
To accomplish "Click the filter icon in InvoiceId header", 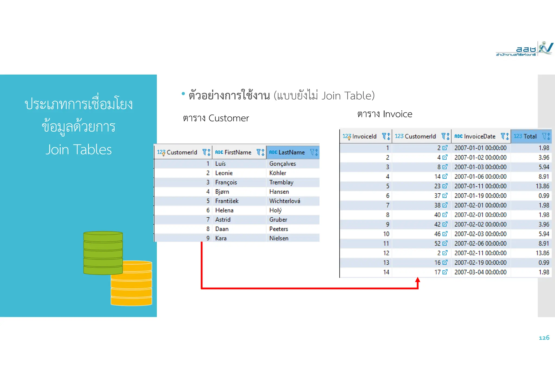I will point(384,136).
